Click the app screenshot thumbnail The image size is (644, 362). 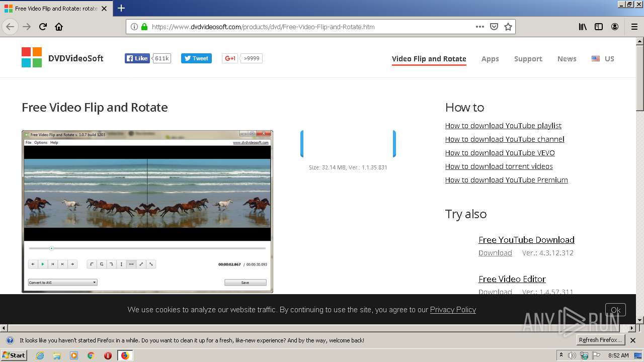coord(147,212)
